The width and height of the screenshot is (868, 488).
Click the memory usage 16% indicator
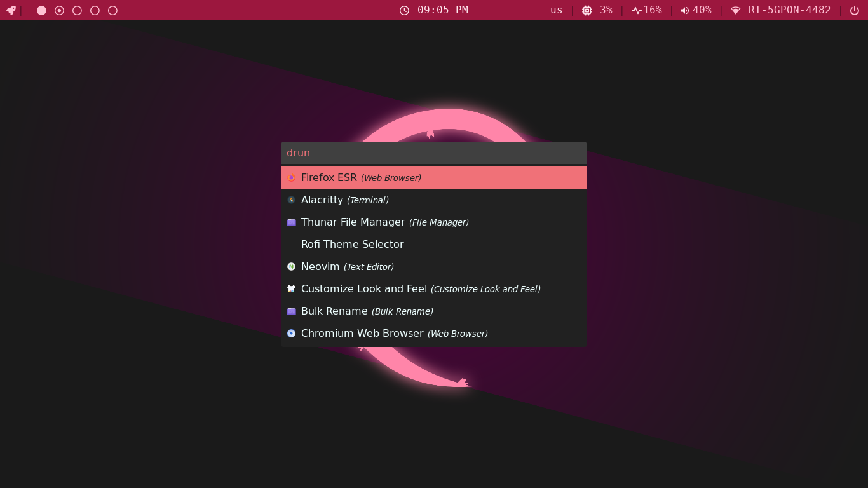[x=646, y=10]
